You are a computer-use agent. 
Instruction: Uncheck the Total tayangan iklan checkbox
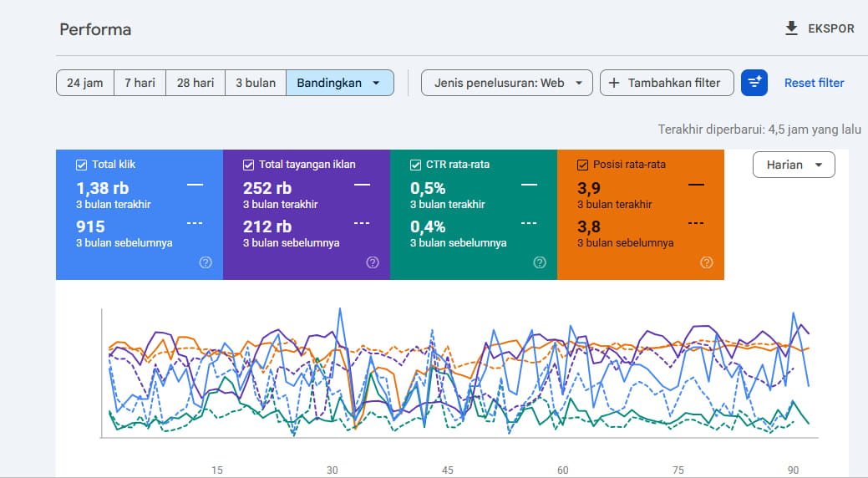249,165
